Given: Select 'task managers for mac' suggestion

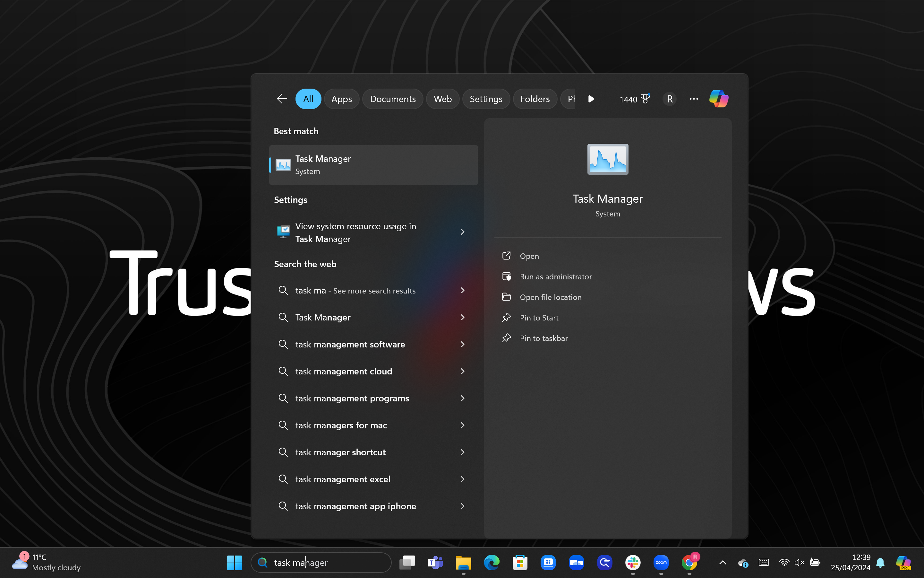Looking at the screenshot, I should click(x=373, y=425).
